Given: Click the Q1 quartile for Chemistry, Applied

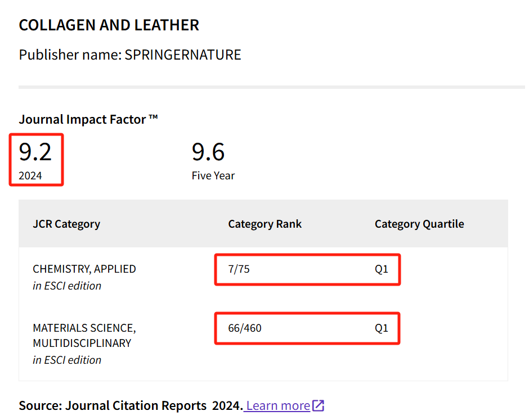Looking at the screenshot, I should coord(382,269).
